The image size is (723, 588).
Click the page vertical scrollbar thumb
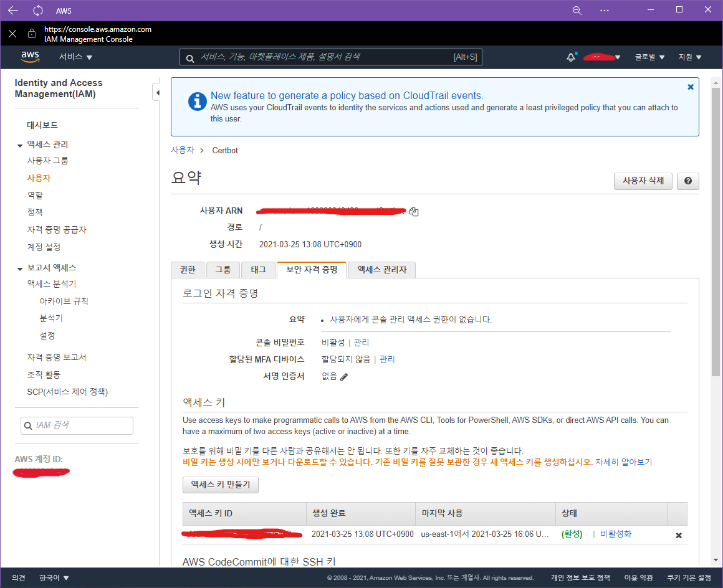(x=715, y=231)
